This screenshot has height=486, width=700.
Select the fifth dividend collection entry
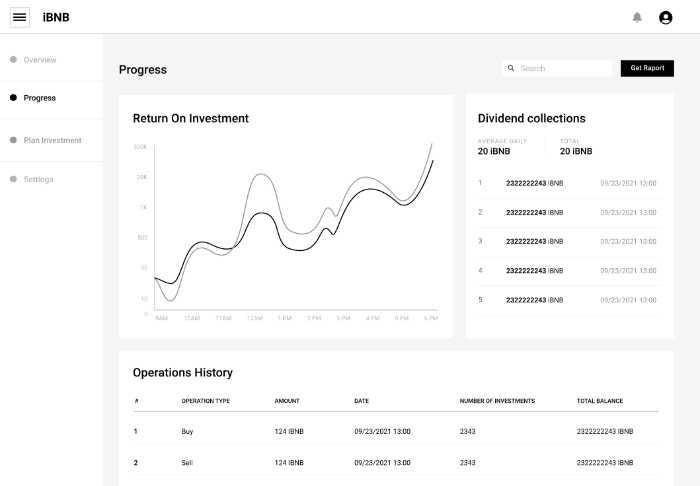tap(567, 300)
